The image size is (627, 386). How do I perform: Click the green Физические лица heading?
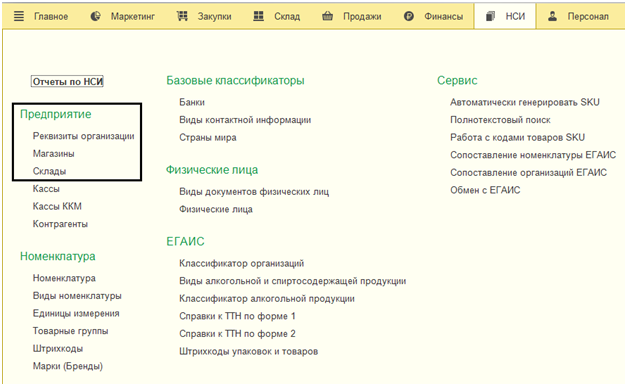click(x=212, y=170)
